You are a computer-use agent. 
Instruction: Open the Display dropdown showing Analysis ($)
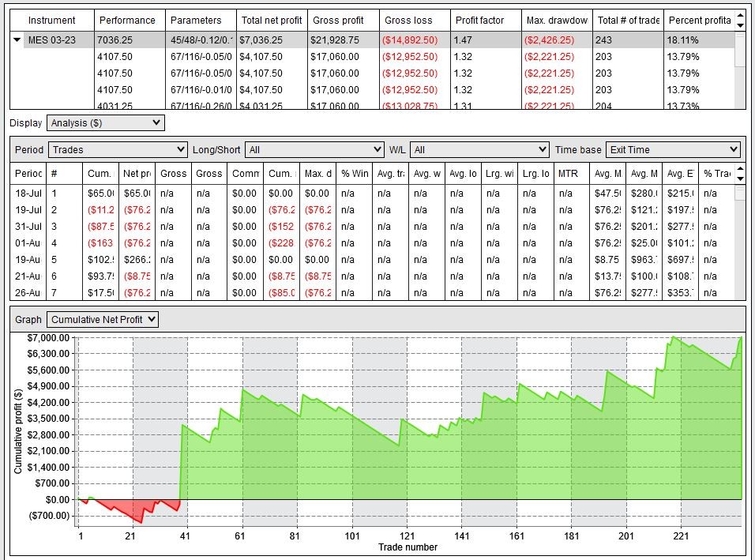click(105, 122)
